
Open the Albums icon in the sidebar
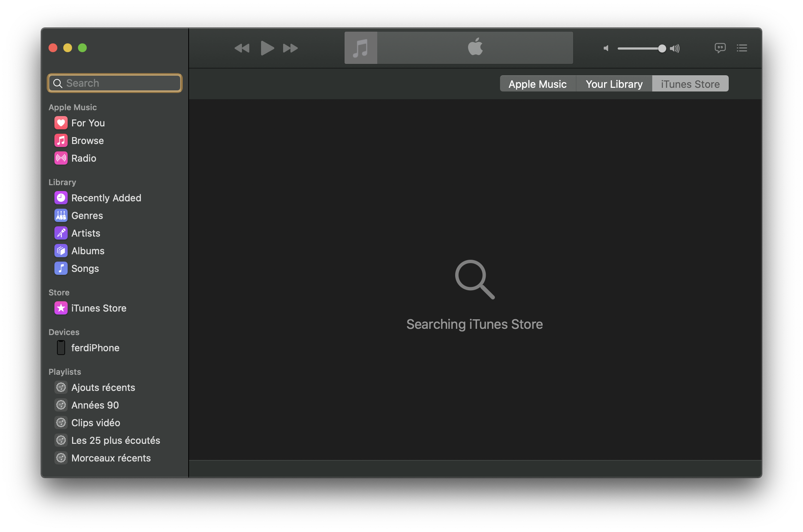point(61,251)
